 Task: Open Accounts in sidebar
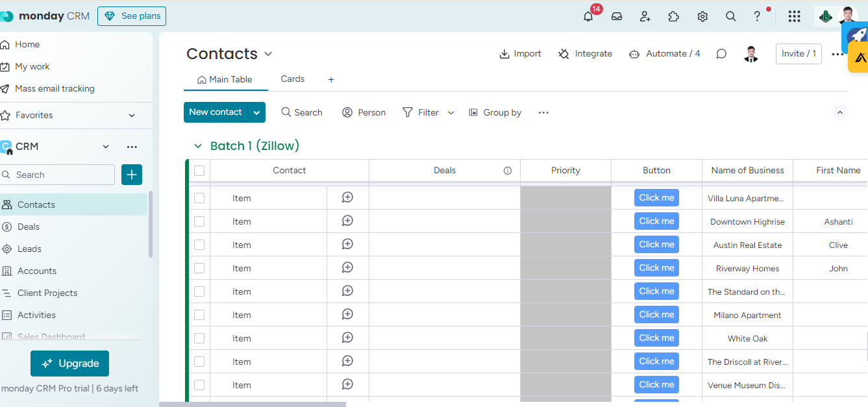coord(36,271)
